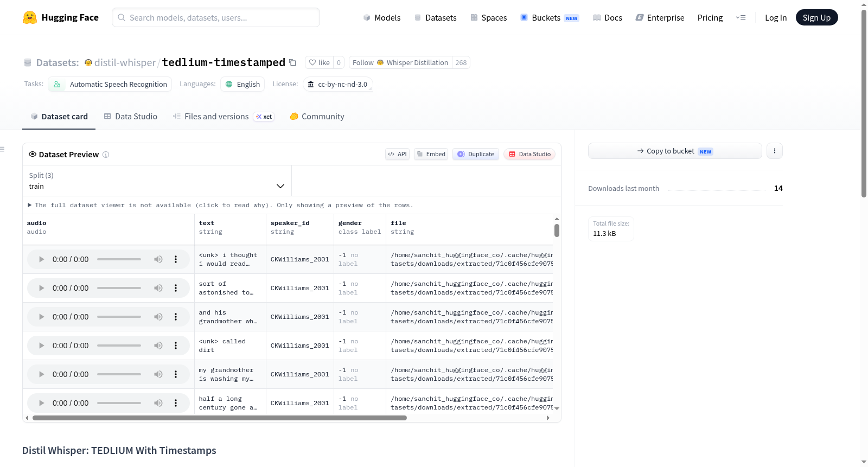Expand the navigation overflow menu icon
Image resolution: width=868 pixels, height=467 pixels.
(741, 17)
